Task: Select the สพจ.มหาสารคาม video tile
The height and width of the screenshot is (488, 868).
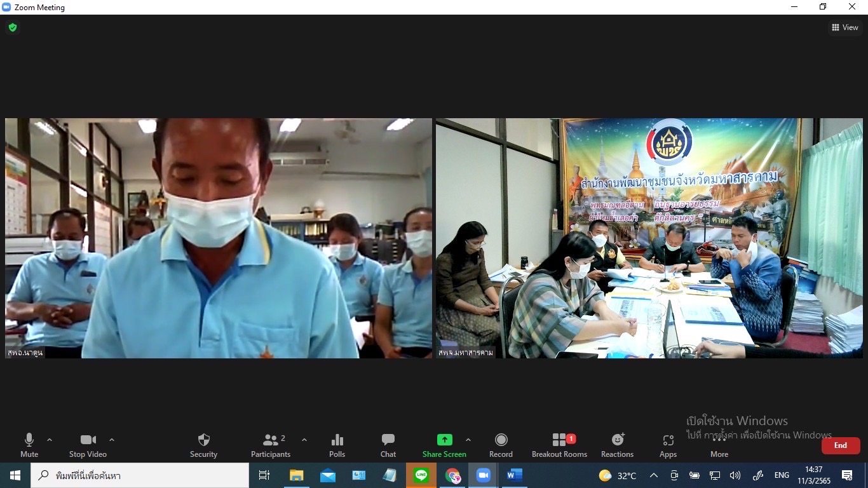Action: pyautogui.click(x=649, y=238)
